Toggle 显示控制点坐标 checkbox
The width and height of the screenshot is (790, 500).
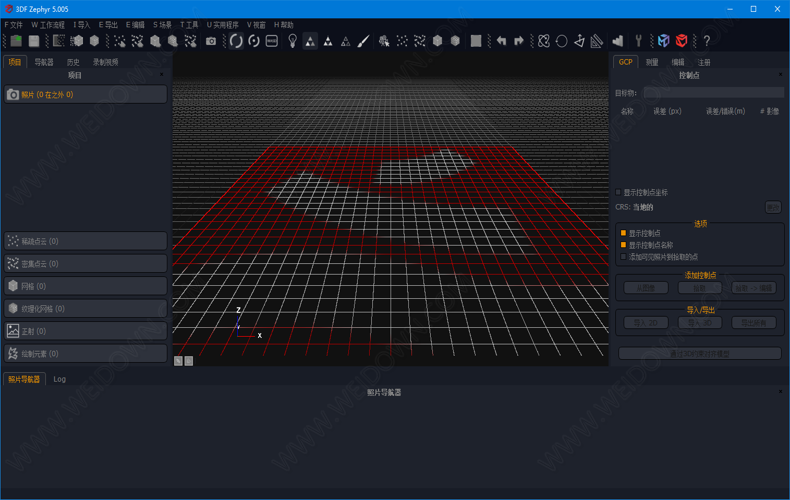click(619, 193)
